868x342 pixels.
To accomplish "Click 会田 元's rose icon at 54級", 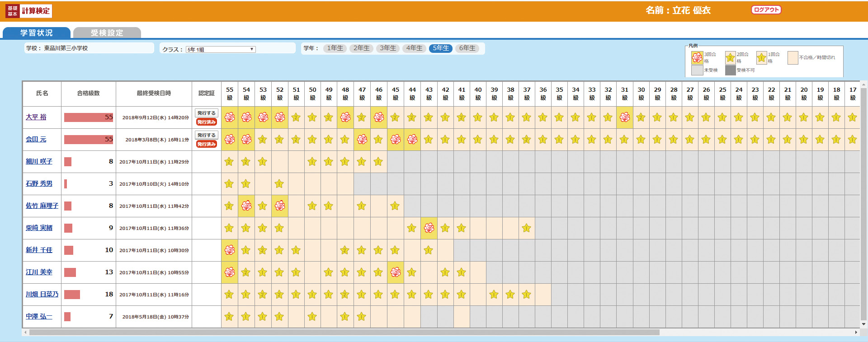I will (246, 140).
